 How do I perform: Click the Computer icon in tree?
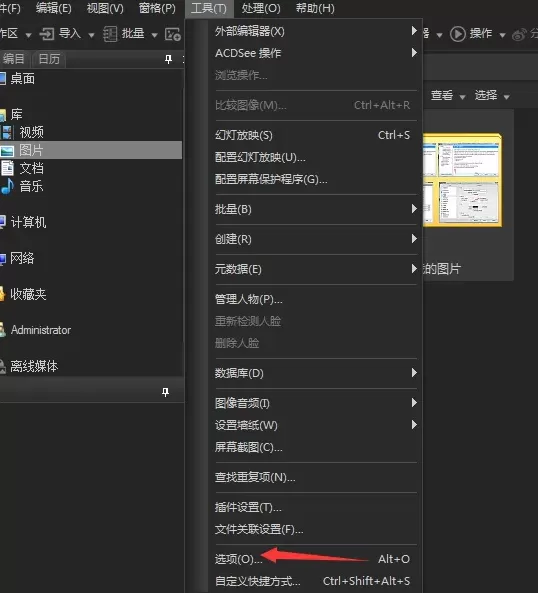(x=3, y=222)
